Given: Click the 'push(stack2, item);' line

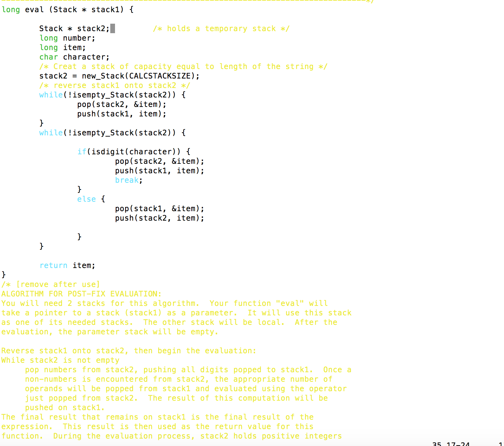Looking at the screenshot, I should (x=160, y=218).
